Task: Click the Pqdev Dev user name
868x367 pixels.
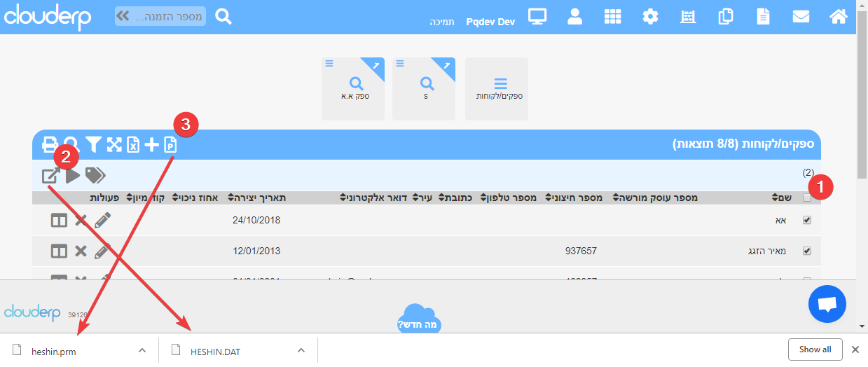Action: tap(491, 22)
